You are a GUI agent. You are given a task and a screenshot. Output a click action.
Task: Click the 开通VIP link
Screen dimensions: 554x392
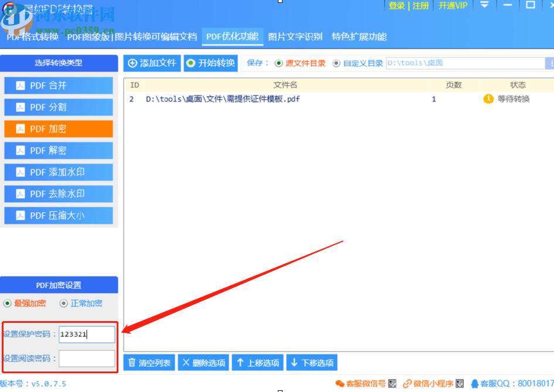coord(452,5)
